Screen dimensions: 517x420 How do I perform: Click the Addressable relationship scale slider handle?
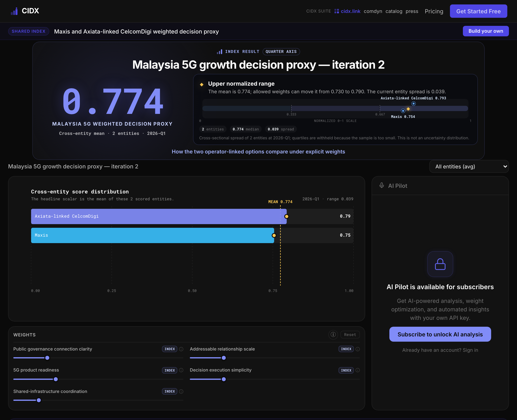(224, 358)
